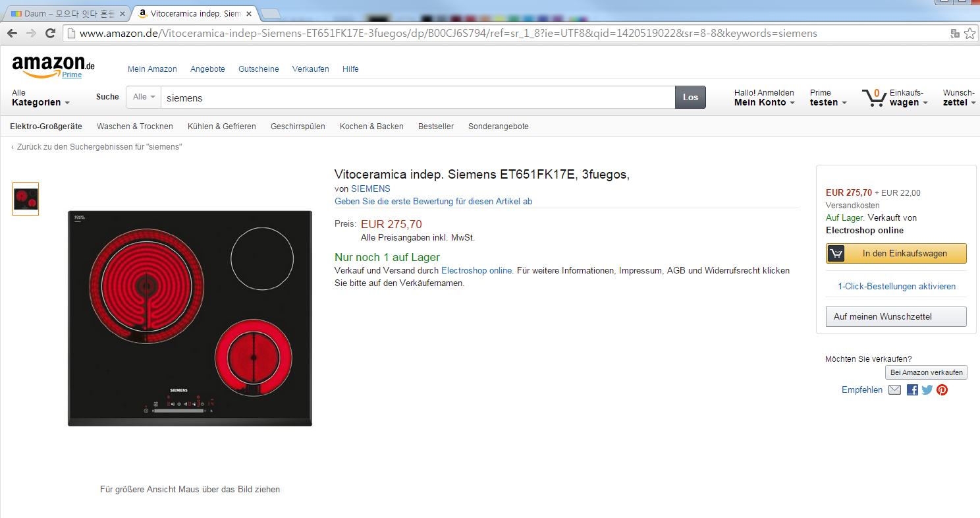The image size is (980, 518).
Task: Select the Kochen & Backen menu item
Action: pos(371,127)
